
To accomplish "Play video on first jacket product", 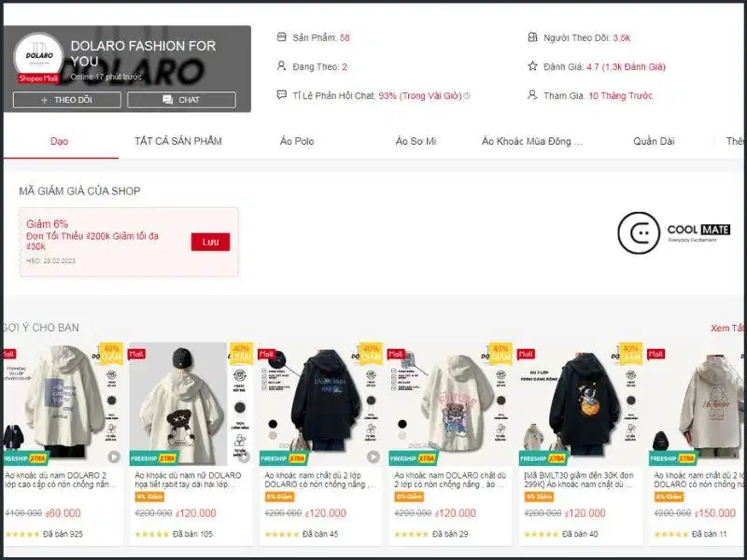I will (114, 456).
